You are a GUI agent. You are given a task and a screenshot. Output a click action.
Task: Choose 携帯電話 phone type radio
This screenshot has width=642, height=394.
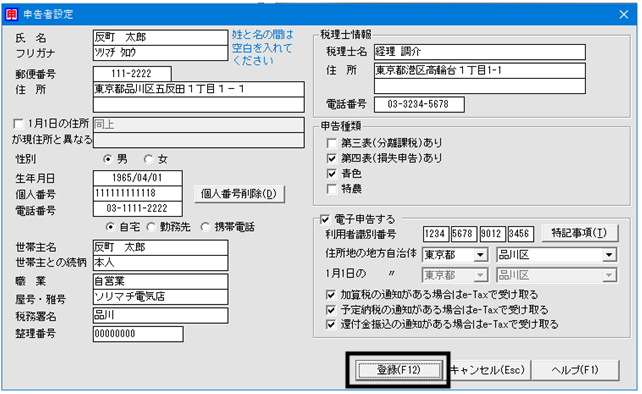(205, 226)
